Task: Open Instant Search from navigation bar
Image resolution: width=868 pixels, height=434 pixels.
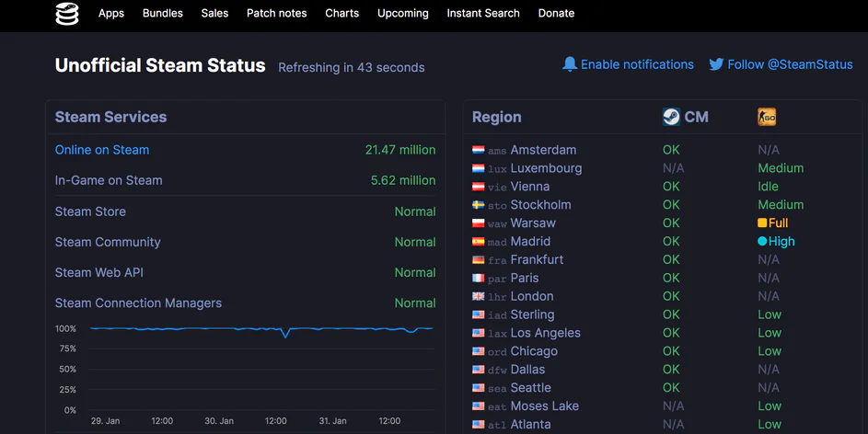Action: [483, 14]
